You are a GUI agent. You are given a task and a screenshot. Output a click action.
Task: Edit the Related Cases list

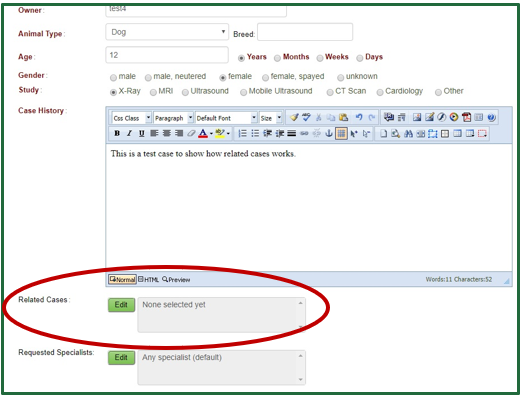121,305
